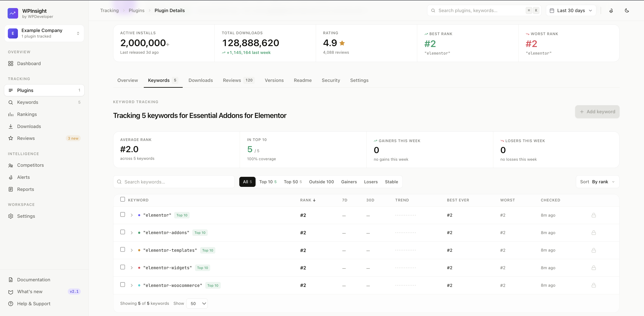The height and width of the screenshot is (316, 644).
Task: Open the Show 50 per page dropdown
Action: tap(197, 303)
